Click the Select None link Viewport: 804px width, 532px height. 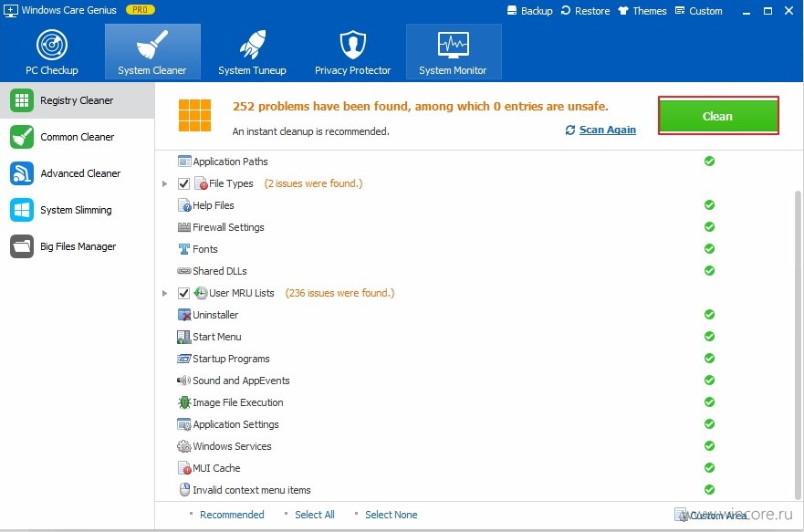[x=391, y=515]
